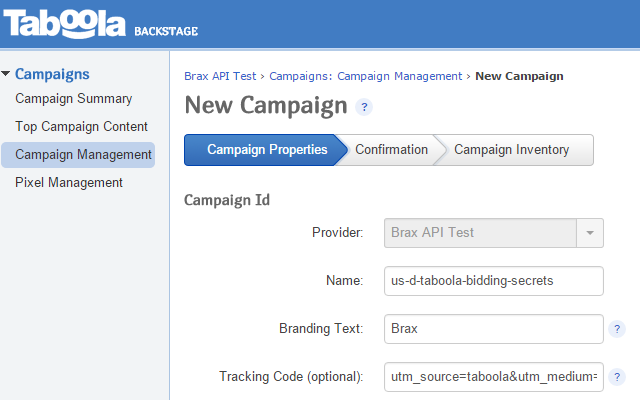Open help icon beside New Campaign heading

point(364,107)
